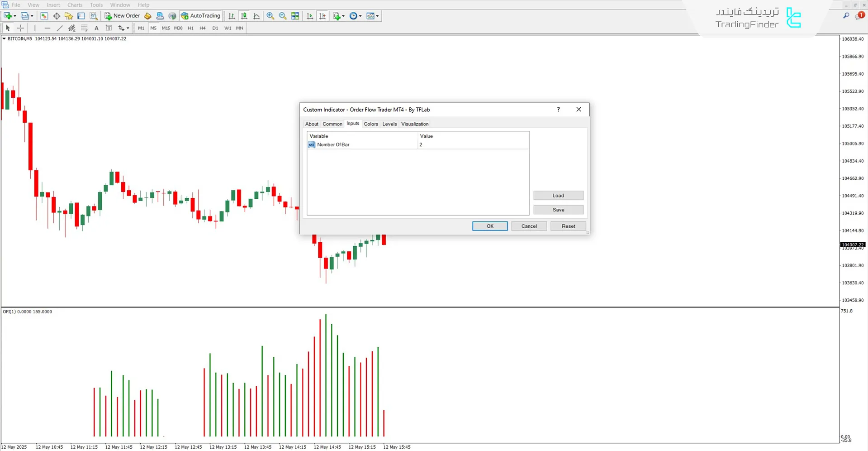Toggle AutoTrading on
The image size is (868, 451).
(x=200, y=15)
